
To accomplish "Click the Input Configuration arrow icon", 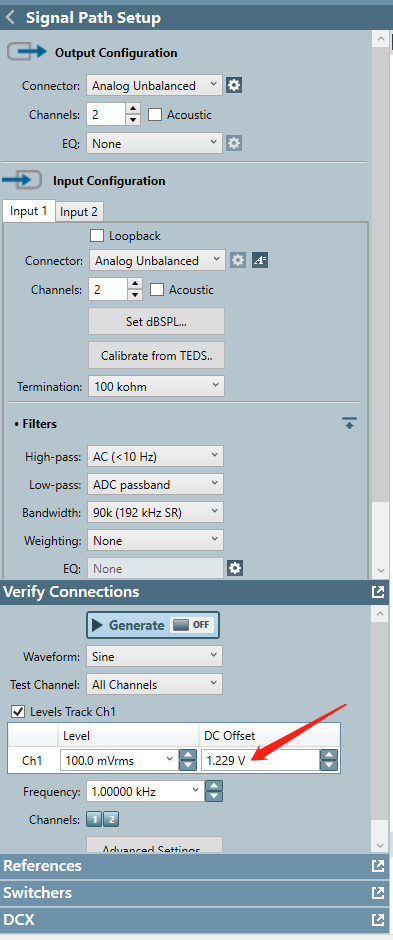I will click(x=22, y=180).
